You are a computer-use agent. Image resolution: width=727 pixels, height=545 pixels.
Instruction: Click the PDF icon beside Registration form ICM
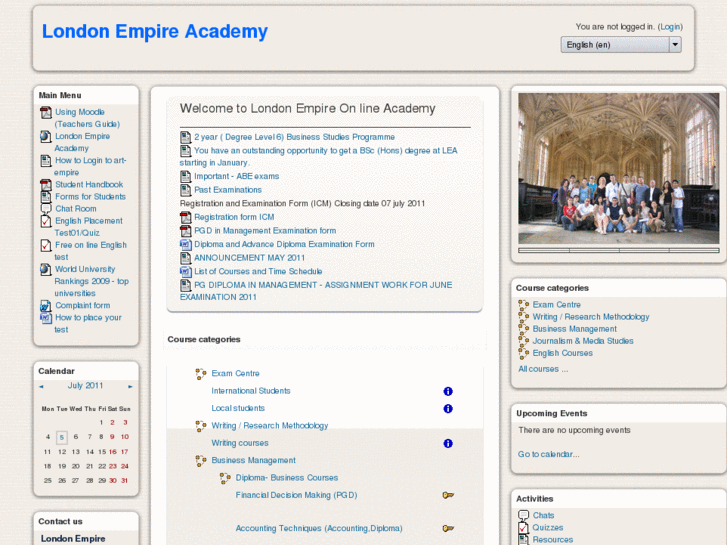(x=185, y=217)
